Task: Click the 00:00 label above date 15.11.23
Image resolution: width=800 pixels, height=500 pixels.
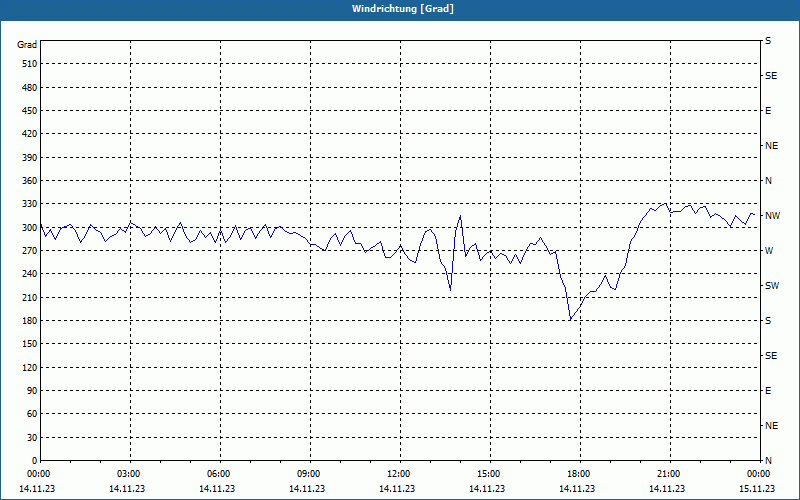Action: click(x=759, y=474)
